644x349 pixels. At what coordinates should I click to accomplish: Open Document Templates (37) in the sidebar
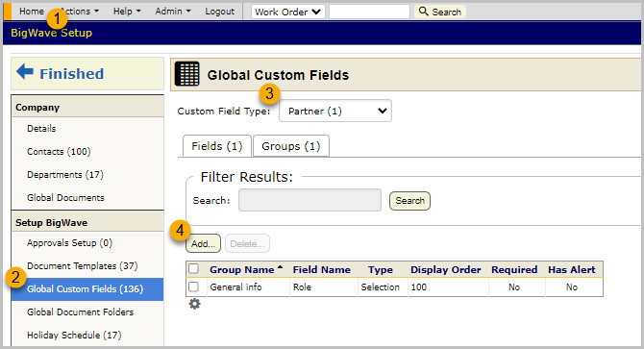pos(83,266)
